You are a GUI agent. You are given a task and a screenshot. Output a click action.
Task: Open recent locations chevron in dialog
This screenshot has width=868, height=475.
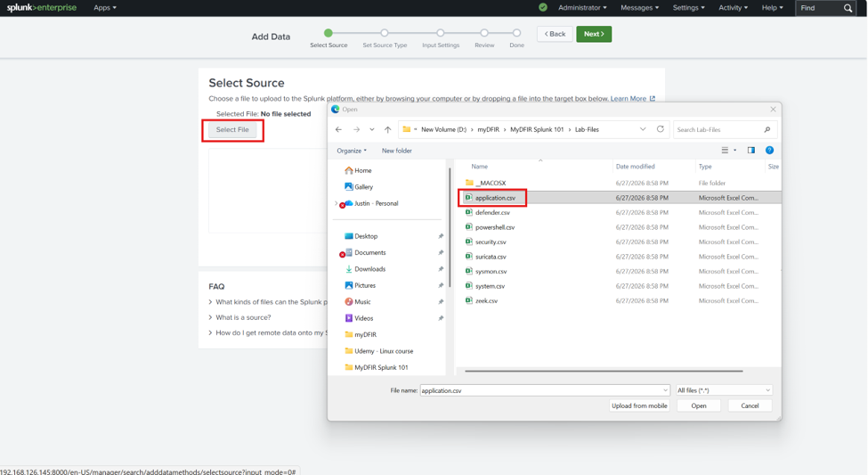pos(372,130)
